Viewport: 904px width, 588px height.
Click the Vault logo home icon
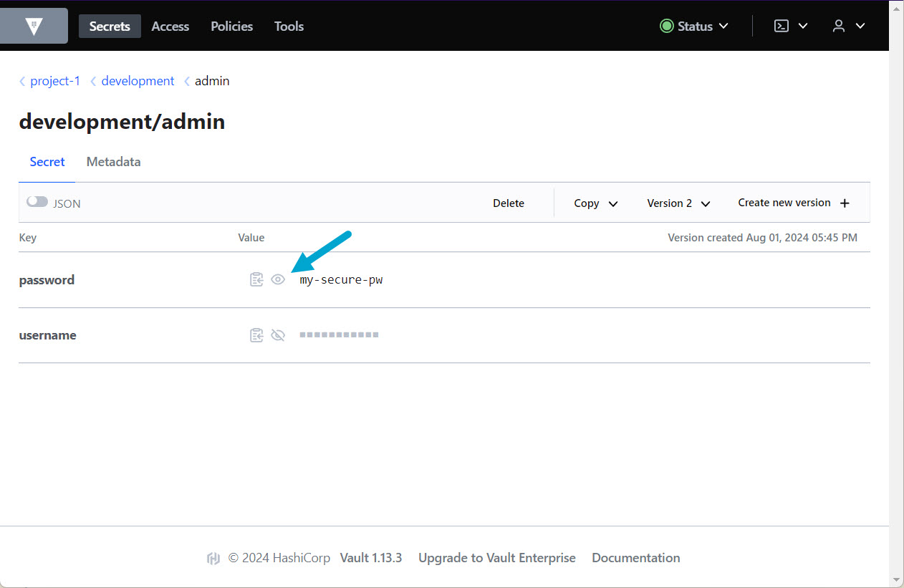click(x=34, y=26)
